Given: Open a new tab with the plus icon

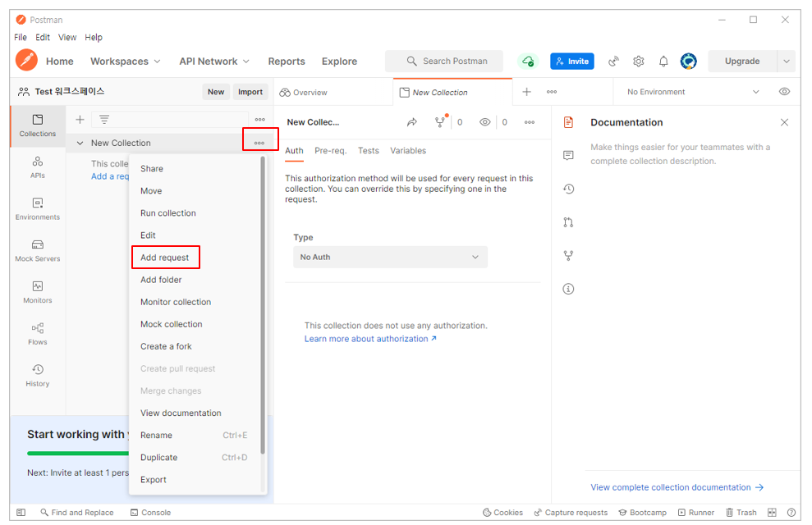Looking at the screenshot, I should point(526,92).
